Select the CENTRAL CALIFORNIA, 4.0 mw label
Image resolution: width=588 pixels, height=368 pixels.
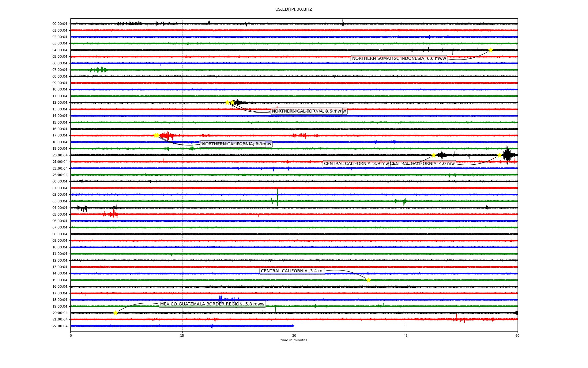[423, 164]
